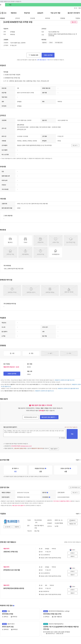Click 새창보기 for 총무인력 posting
Image resolution: width=81 pixels, height=644 pixels.
pos(72,593)
